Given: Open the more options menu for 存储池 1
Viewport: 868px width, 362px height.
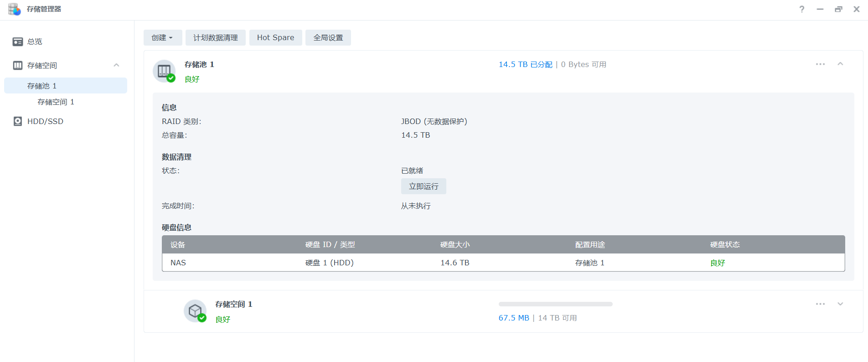Looking at the screenshot, I should point(820,64).
